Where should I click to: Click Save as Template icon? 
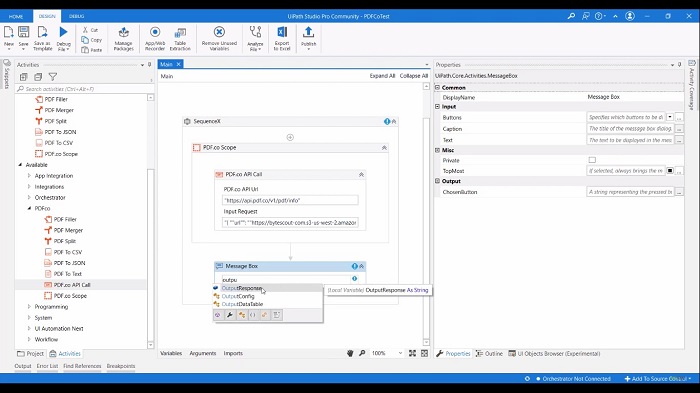point(42,38)
